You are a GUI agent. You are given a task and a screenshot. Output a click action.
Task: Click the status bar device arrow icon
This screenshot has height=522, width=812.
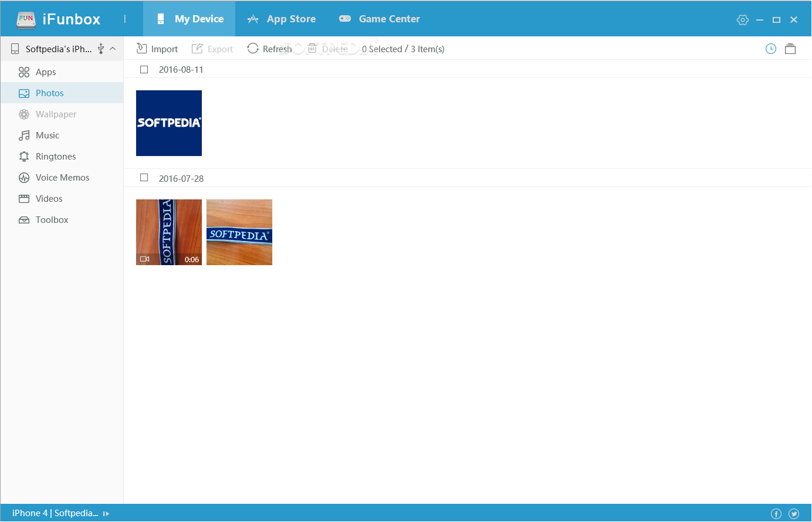tap(106, 514)
